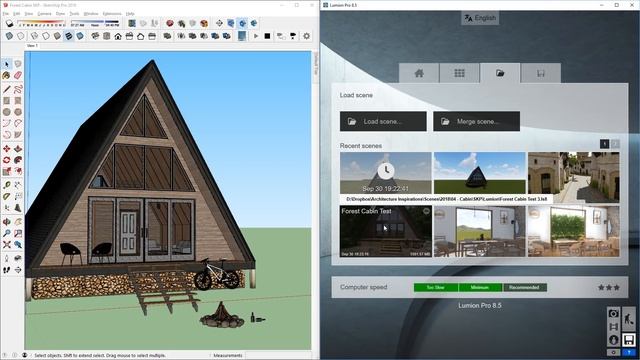Select the Protractor tool in SketchUp
640x360 pixels.
(x=7, y=197)
